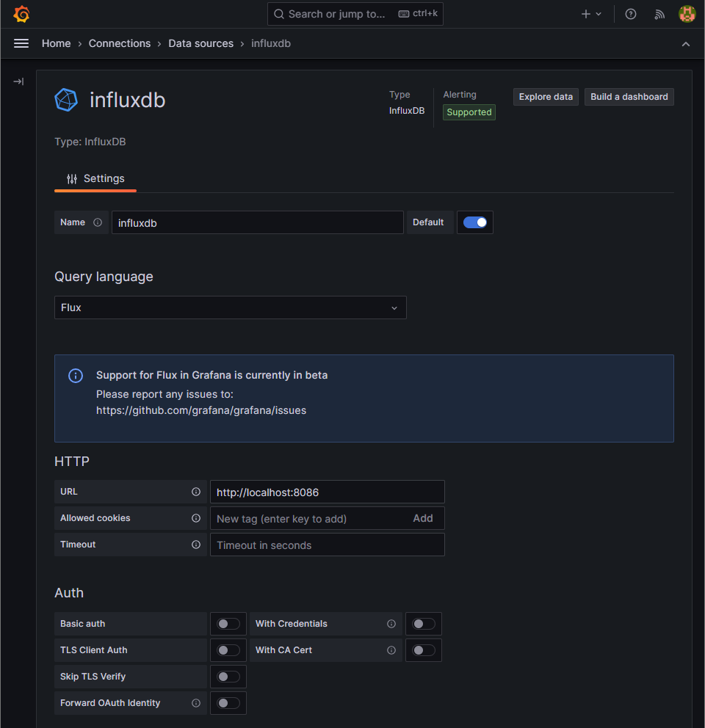The image size is (705, 728).
Task: Click the URL info icon
Action: (x=196, y=492)
